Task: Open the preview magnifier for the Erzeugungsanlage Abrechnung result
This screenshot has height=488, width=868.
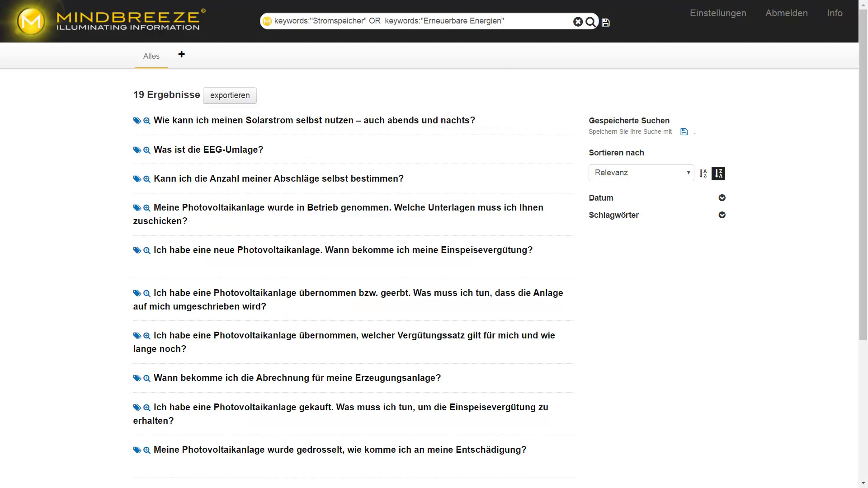Action: pyautogui.click(x=147, y=378)
